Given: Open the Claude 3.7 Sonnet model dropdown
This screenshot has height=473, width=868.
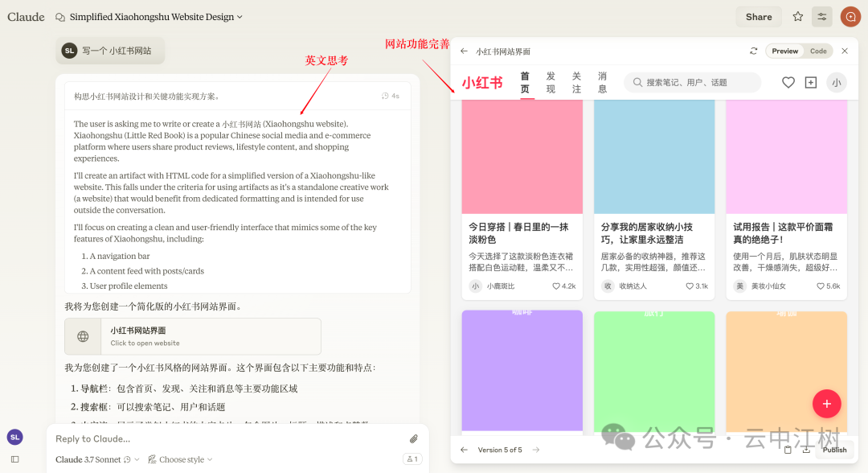Looking at the screenshot, I should point(97,459).
